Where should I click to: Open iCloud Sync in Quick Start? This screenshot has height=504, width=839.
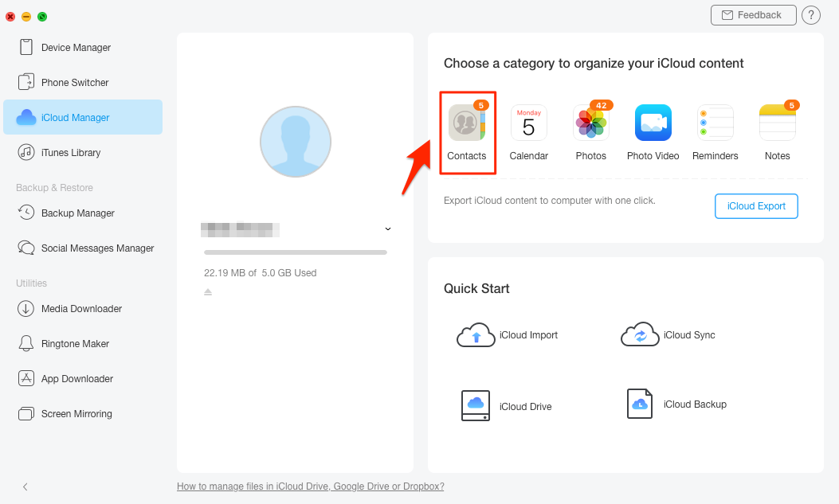669,334
